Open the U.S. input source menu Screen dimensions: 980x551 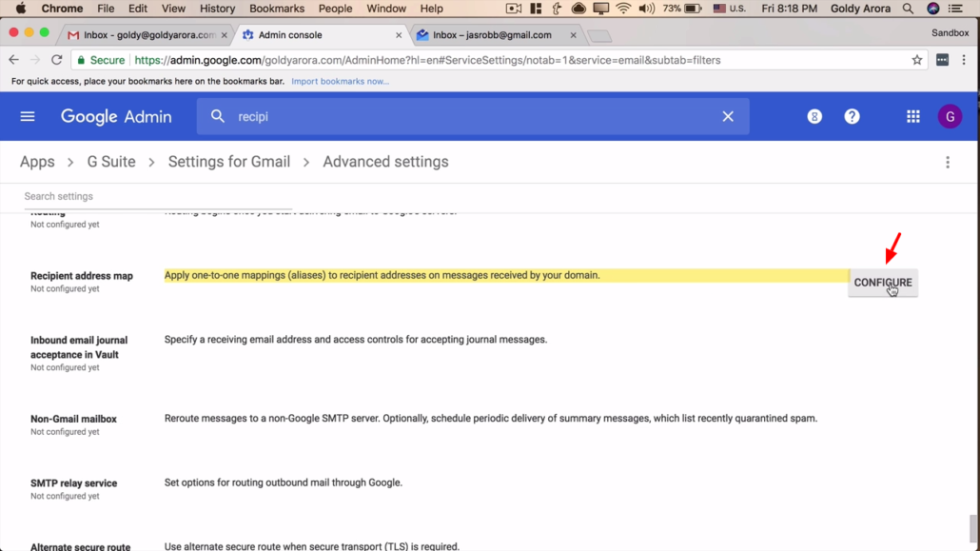(728, 9)
